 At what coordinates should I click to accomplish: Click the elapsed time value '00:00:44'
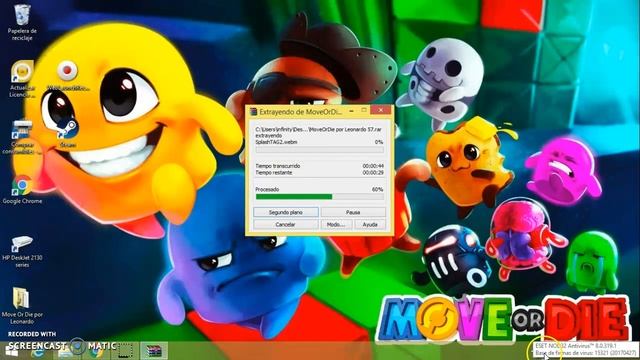click(x=373, y=166)
